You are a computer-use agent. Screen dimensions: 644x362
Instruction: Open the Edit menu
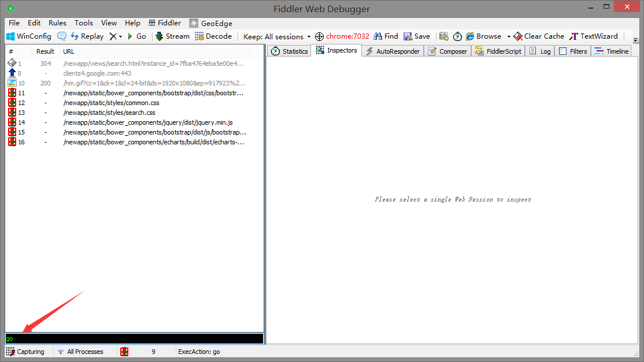click(34, 23)
